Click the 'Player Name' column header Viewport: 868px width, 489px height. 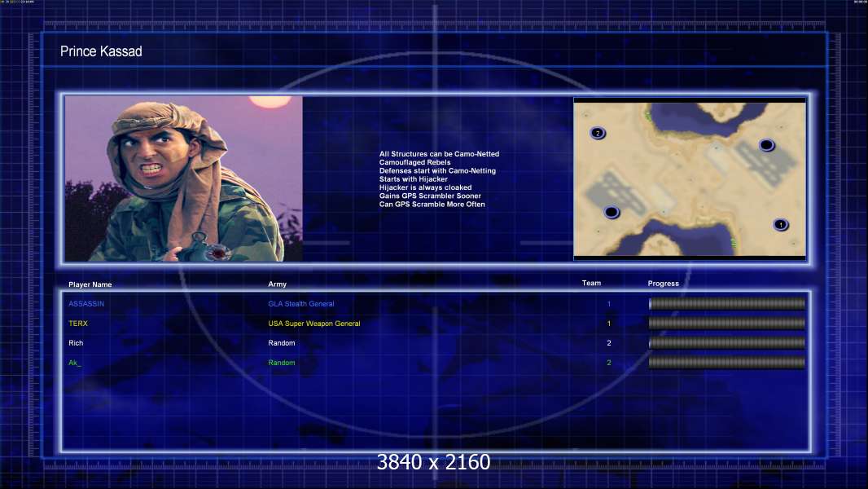[x=90, y=284]
